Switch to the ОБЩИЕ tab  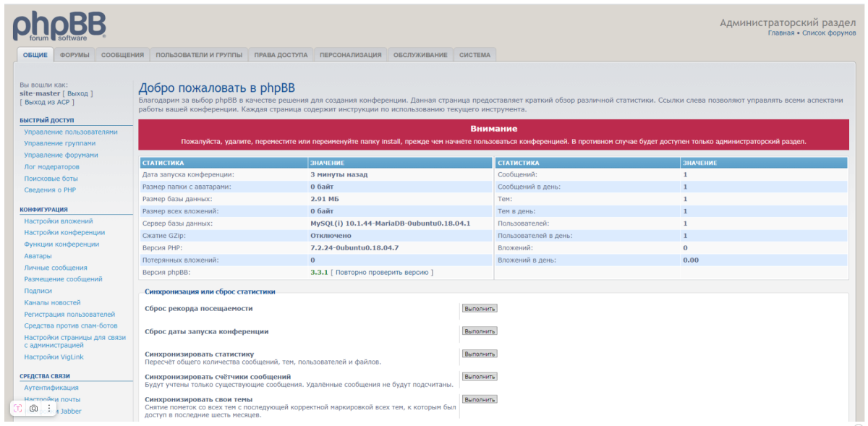(35, 55)
